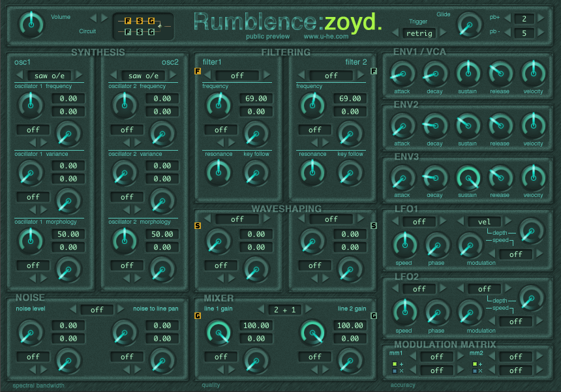The width and height of the screenshot is (561, 392).
Task: Select mm2 multiply x mode
Action: tap(475, 371)
